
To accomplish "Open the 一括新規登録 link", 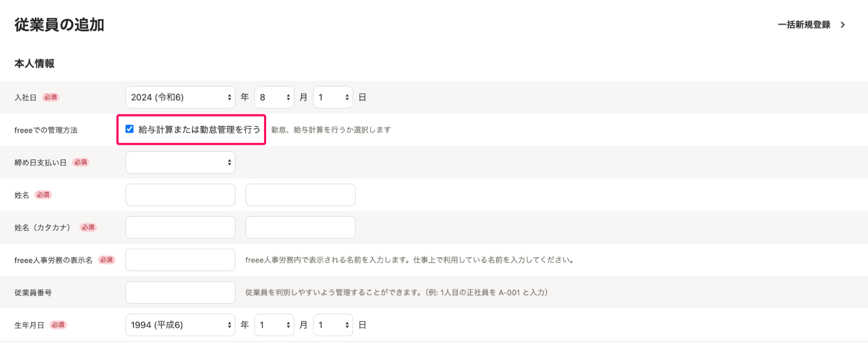I will (804, 25).
